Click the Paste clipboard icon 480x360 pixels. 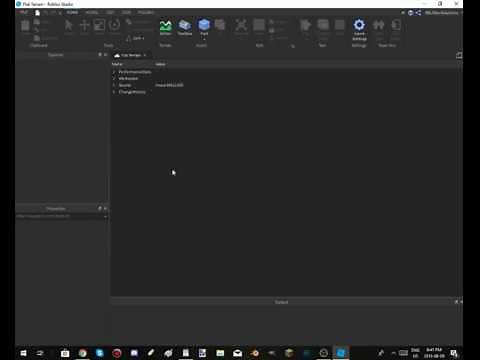tap(25, 27)
